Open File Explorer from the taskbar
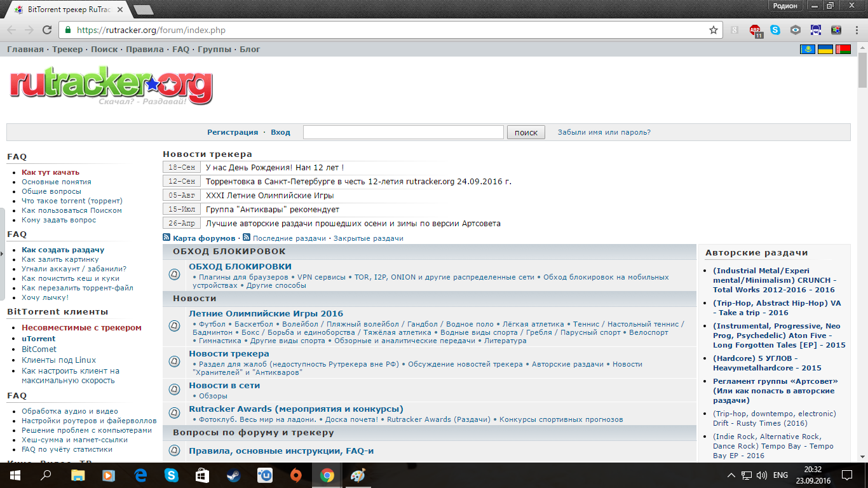 (x=78, y=475)
